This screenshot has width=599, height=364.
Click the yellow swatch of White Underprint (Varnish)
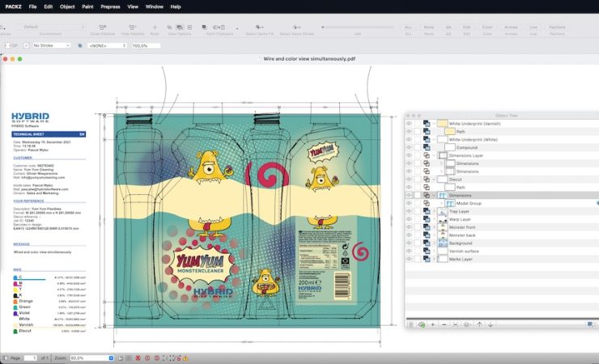[x=443, y=124]
